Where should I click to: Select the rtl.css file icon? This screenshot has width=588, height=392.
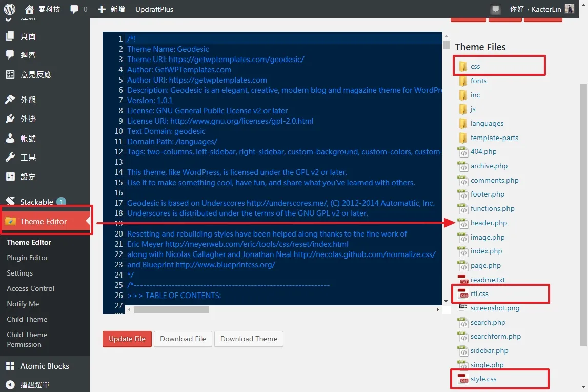tap(463, 294)
